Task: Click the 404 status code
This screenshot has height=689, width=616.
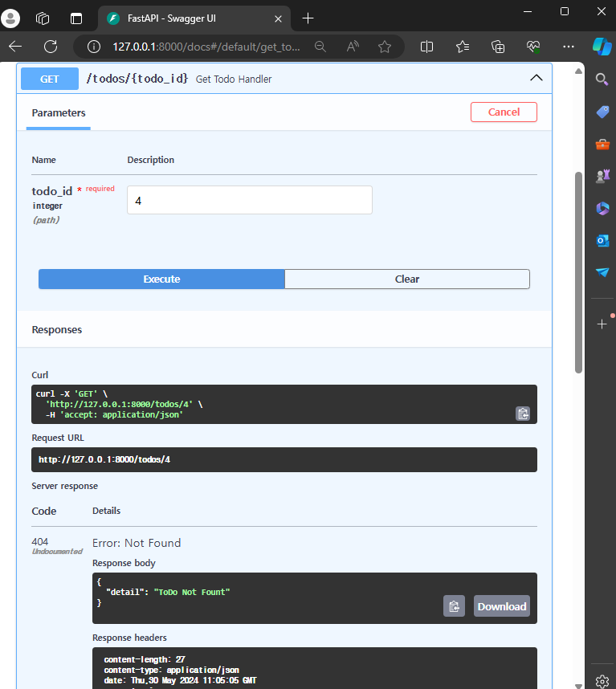Action: pos(40,542)
